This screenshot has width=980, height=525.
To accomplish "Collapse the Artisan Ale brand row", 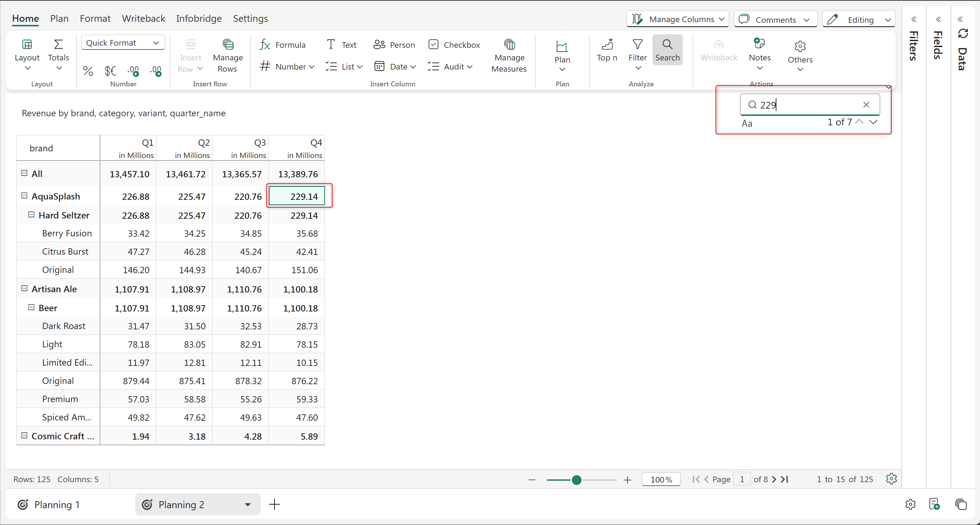I will [x=24, y=289].
